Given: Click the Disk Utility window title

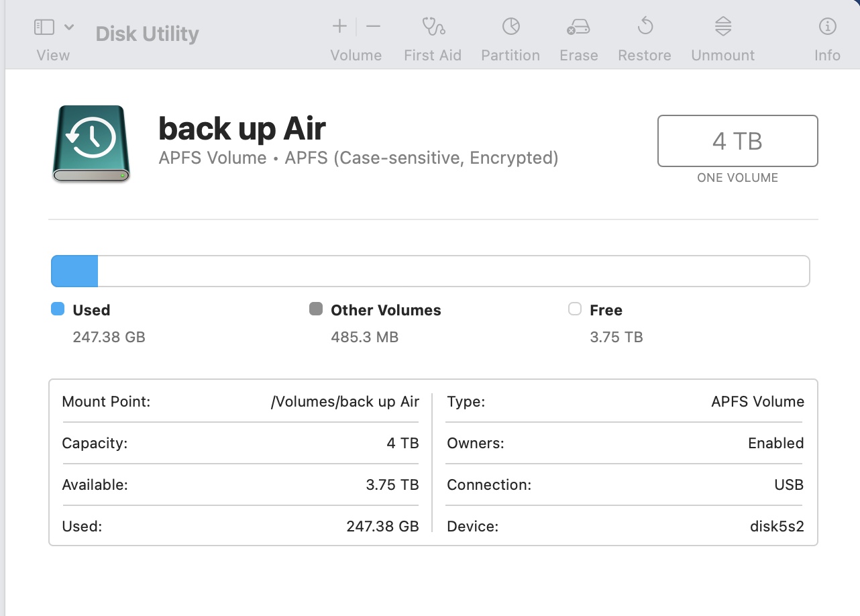Looking at the screenshot, I should pyautogui.click(x=148, y=34).
